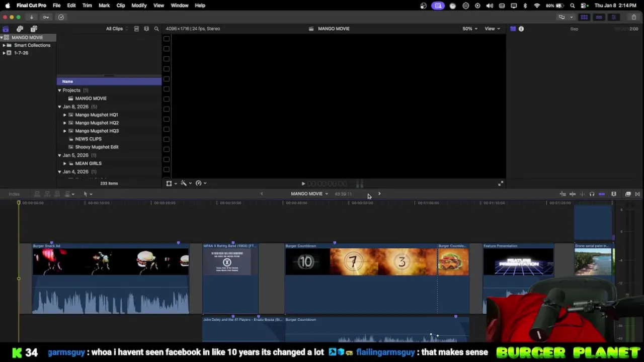644x362 pixels.
Task: Open the retime speedometer popup
Action: (201, 184)
